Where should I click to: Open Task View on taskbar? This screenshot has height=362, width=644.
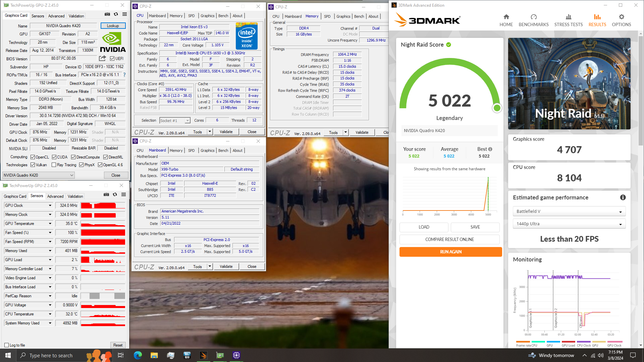pyautogui.click(x=121, y=355)
